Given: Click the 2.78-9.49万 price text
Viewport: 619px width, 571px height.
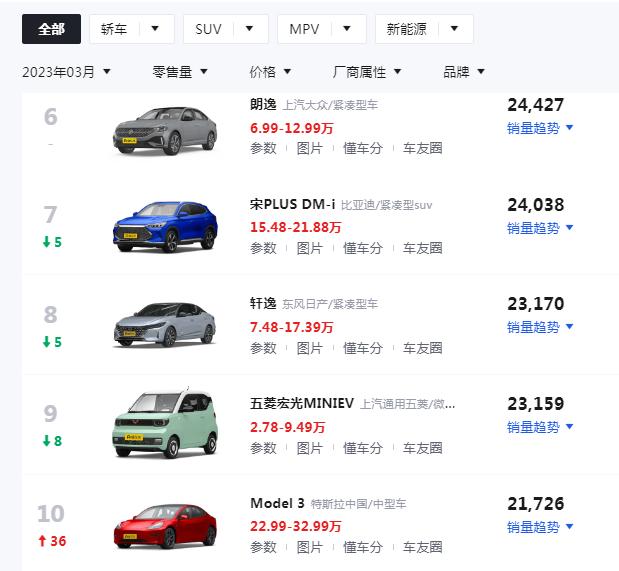Looking at the screenshot, I should click(x=288, y=427).
